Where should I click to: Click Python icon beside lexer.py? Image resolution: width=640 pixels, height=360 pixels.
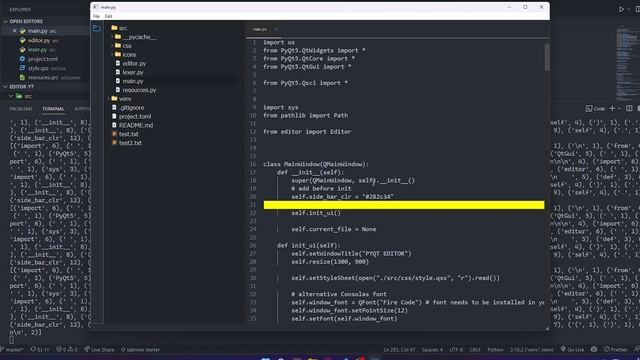(22, 50)
